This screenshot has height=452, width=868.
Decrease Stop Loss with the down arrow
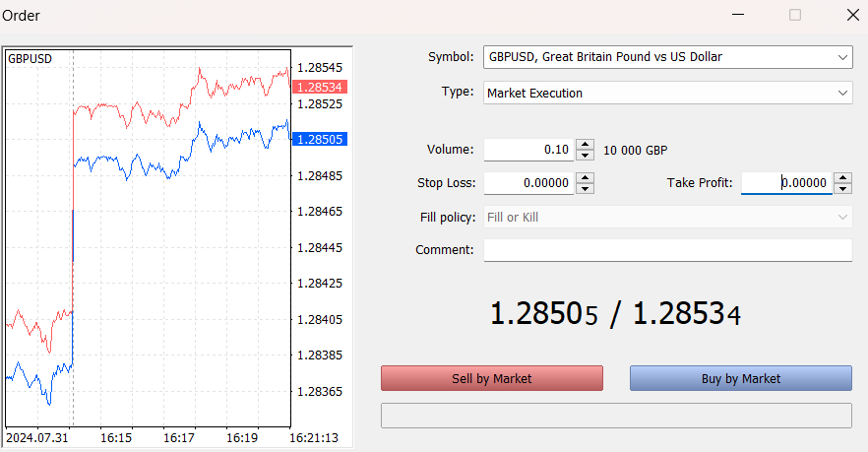[x=586, y=188]
